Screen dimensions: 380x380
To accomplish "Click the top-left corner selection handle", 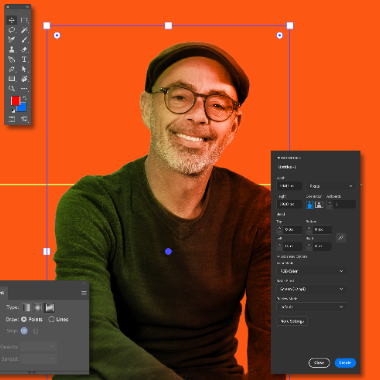I will 47,26.
